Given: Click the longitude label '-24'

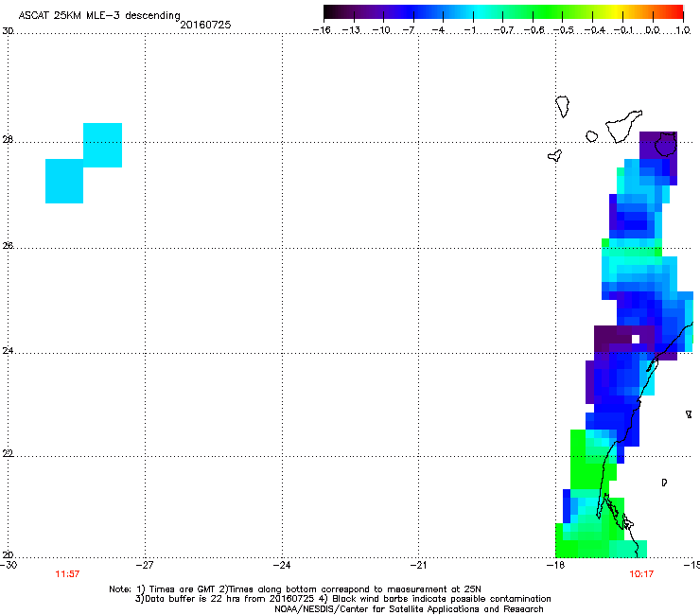Looking at the screenshot, I should [282, 565].
